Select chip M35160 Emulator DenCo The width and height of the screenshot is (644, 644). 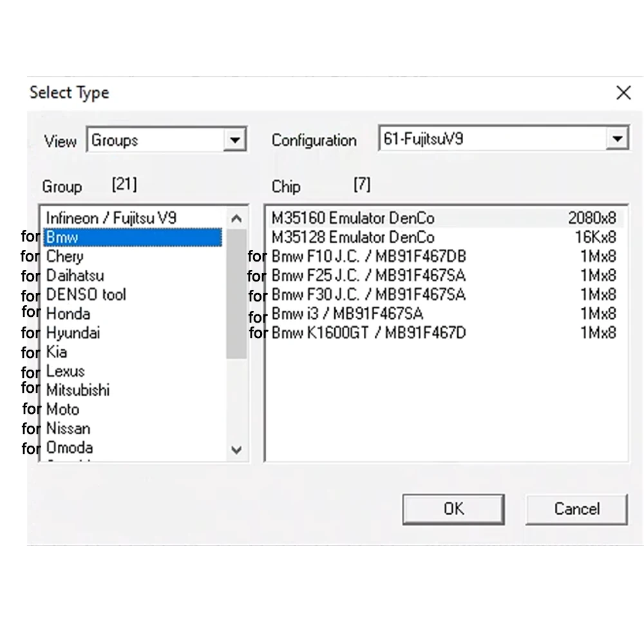pyautogui.click(x=446, y=218)
